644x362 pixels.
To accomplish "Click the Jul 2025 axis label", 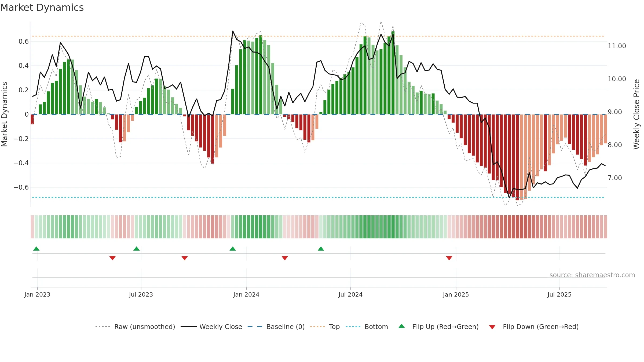I will click(559, 294).
